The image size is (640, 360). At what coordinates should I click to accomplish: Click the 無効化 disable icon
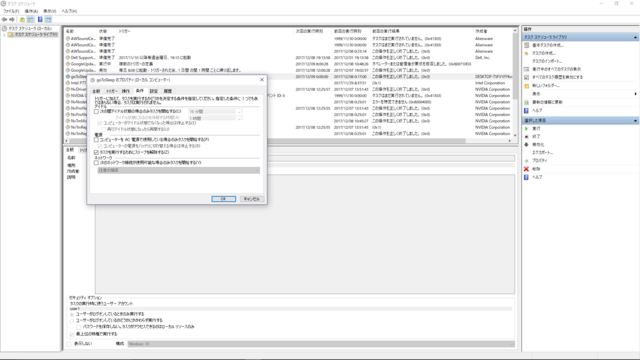pyautogui.click(x=527, y=144)
